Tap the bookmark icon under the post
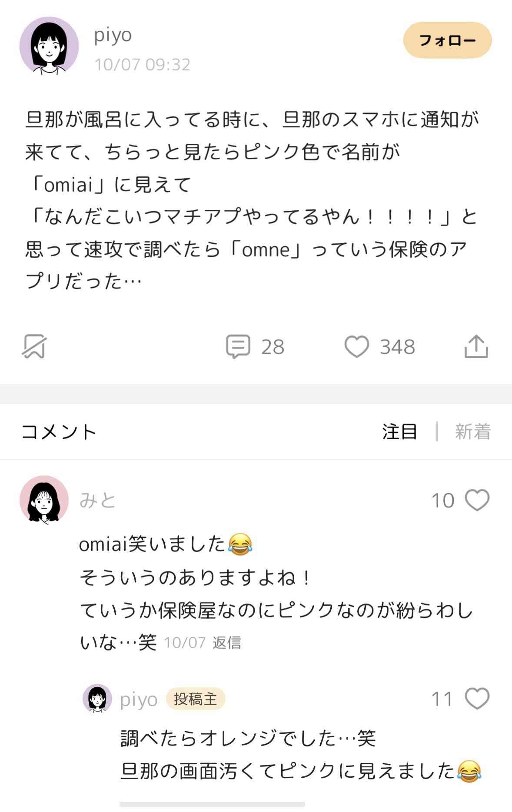Image resolution: width=512 pixels, height=812 pixels. [x=34, y=346]
